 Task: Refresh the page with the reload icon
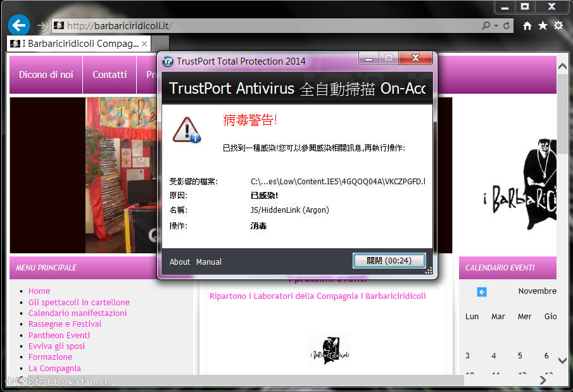tap(507, 25)
